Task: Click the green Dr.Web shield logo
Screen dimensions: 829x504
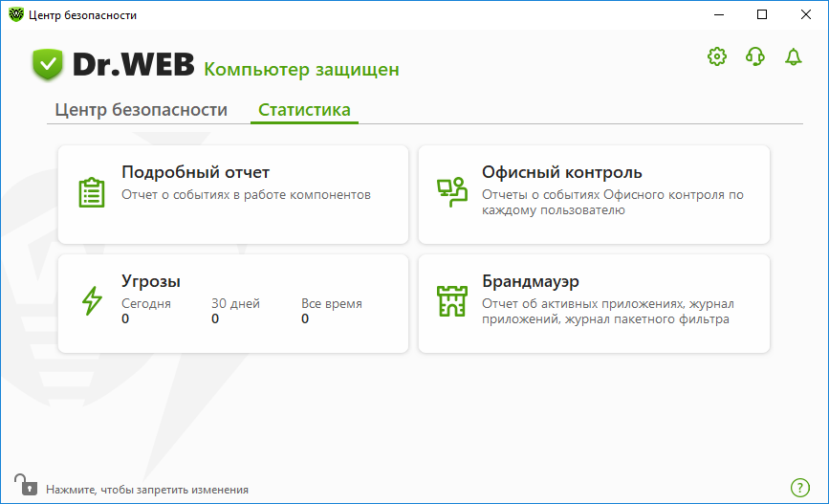Action: 48,64
